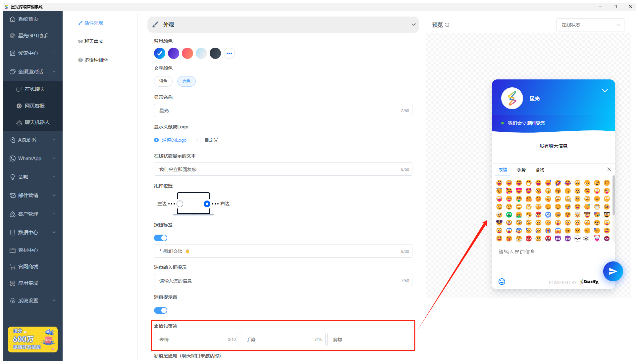This screenshot has height=364, width=639.
Task: Click the 消息输入框提示 input field
Action: 283,280
